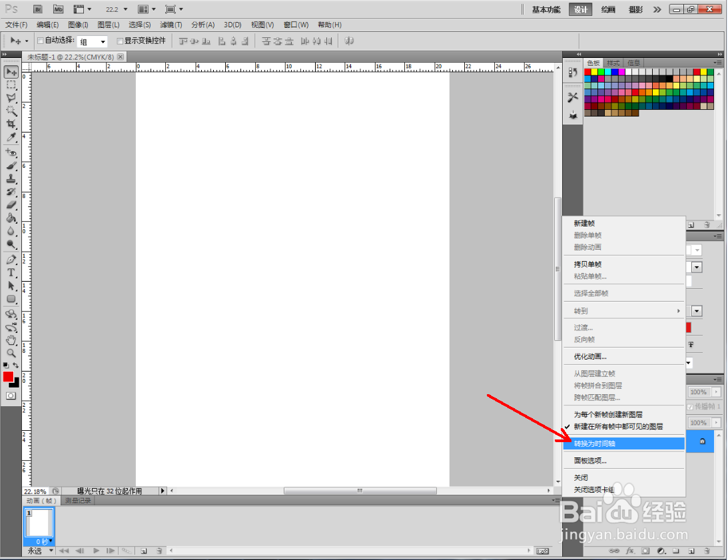Launch Mini Bridge from the top bar
The width and height of the screenshot is (728, 560).
tap(58, 9)
